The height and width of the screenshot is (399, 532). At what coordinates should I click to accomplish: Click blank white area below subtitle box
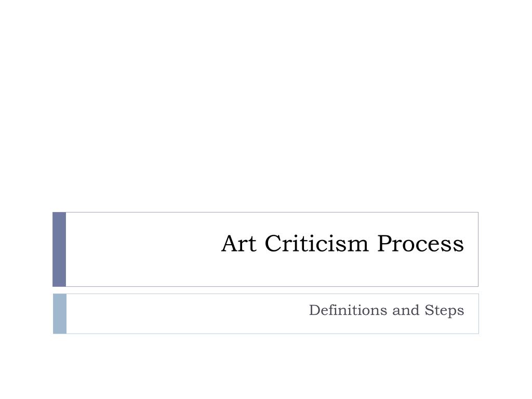tap(266, 366)
